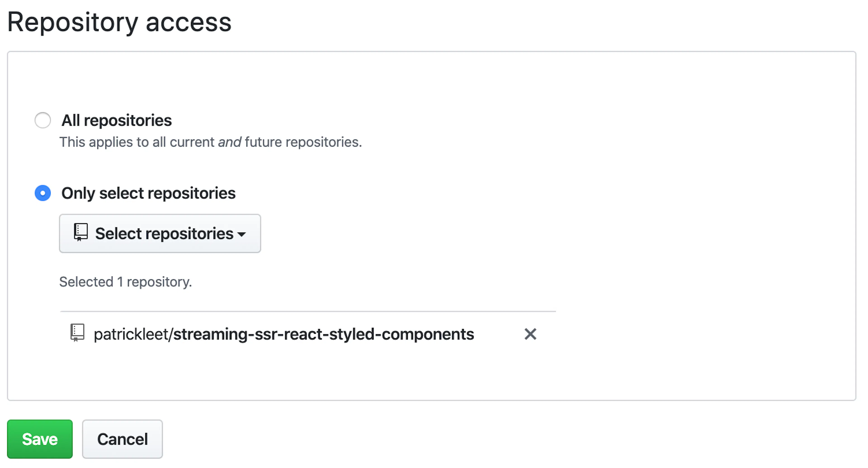Click 'Select repositories' text inside the dropdown button
This screenshot has width=868, height=468.
pos(164,233)
